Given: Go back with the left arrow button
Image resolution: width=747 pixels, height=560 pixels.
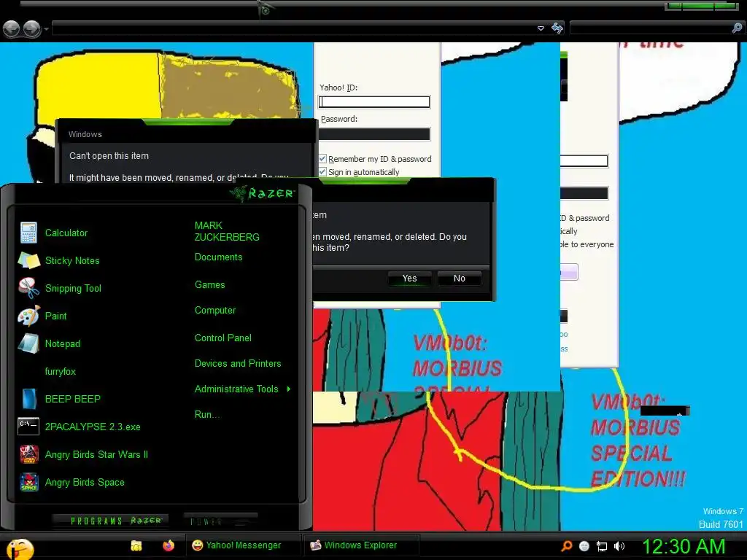Looking at the screenshot, I should [x=12, y=29].
